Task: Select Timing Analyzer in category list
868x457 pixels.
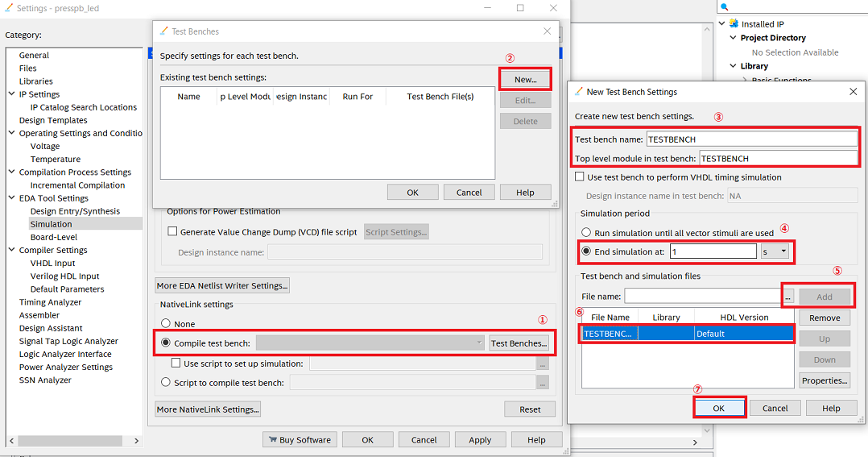Action: 50,302
